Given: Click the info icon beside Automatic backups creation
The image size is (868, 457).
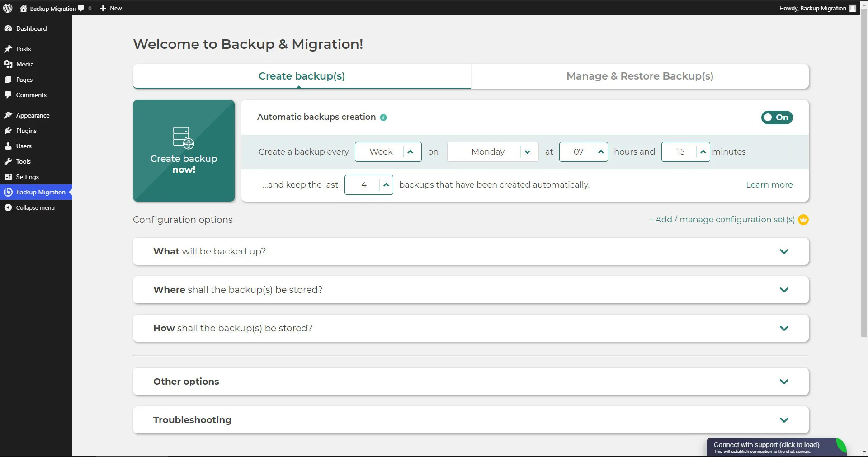Looking at the screenshot, I should pos(383,118).
